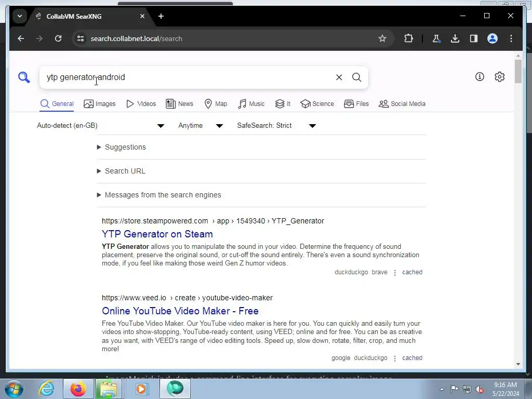Go back to previous page
The image size is (532, 399).
[21, 38]
